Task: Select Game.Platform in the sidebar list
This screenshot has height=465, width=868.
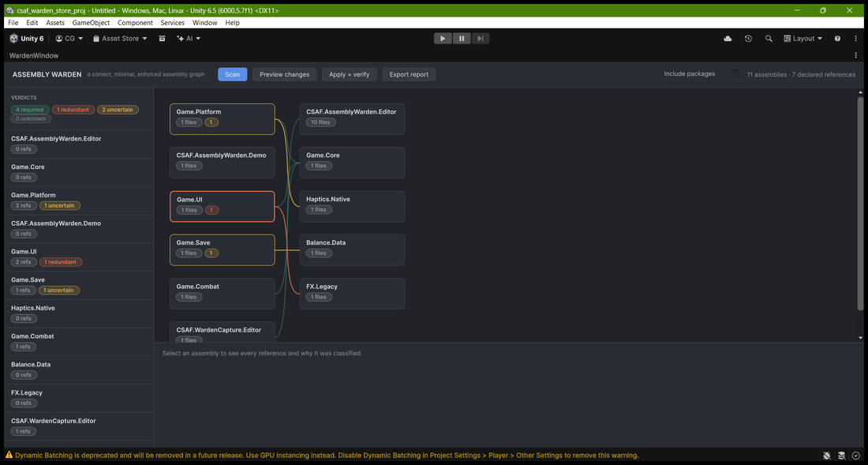Action: pyautogui.click(x=79, y=201)
